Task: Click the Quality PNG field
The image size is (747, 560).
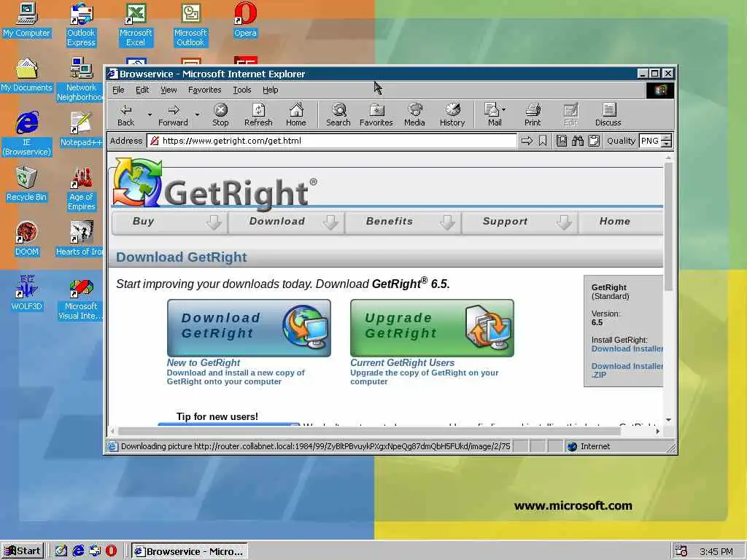Action: 650,141
